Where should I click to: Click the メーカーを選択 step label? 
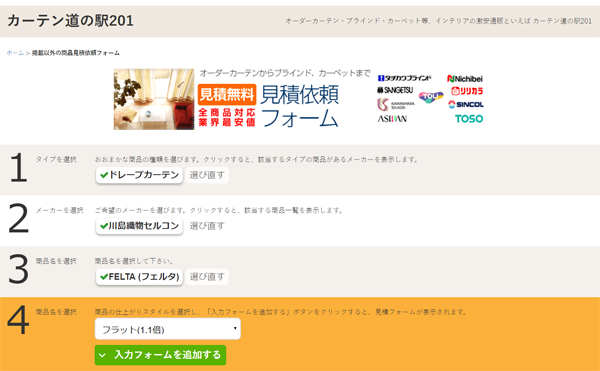pos(59,210)
